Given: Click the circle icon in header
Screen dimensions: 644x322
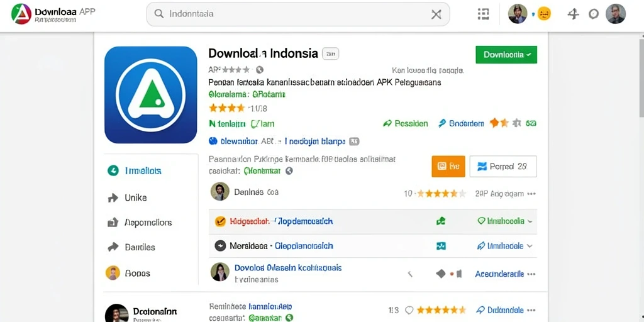Looking at the screenshot, I should click(x=594, y=14).
